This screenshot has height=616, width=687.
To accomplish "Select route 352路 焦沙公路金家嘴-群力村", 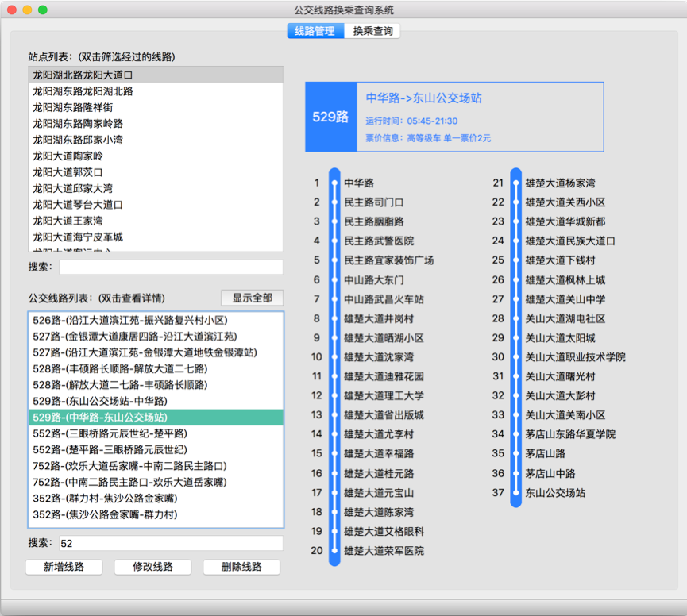I will click(x=156, y=514).
